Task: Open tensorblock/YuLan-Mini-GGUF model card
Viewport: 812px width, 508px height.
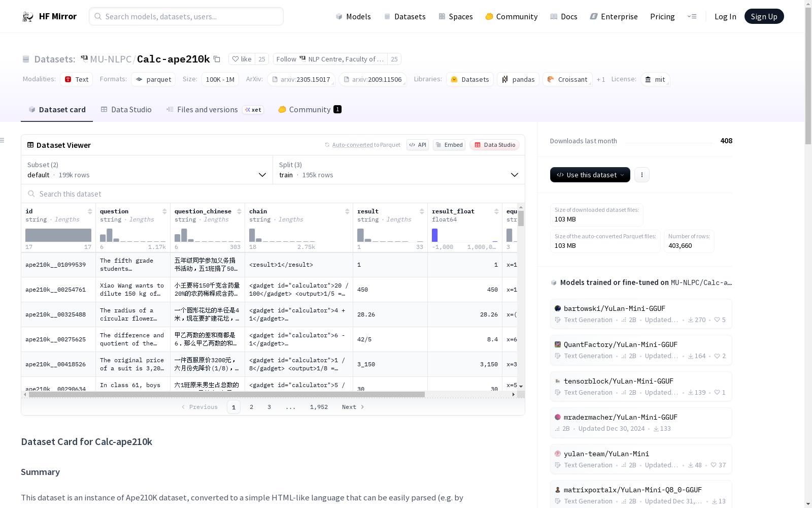Action: point(641,387)
